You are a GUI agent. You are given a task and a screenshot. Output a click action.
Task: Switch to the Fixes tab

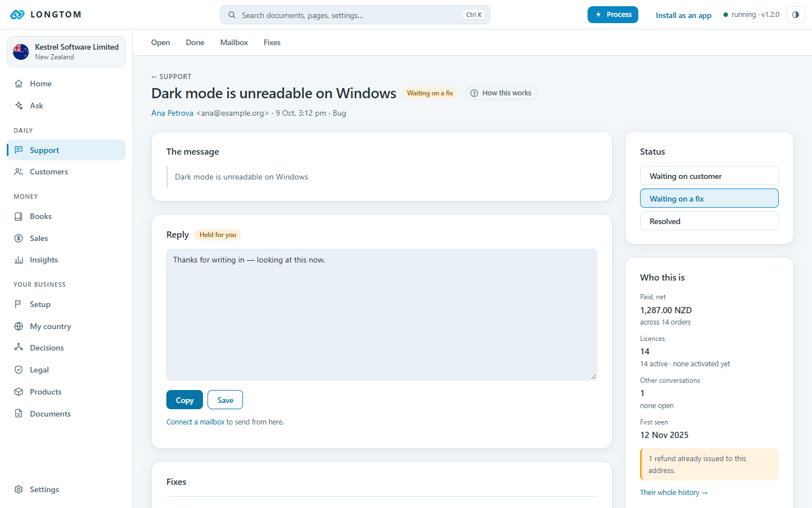tap(272, 42)
